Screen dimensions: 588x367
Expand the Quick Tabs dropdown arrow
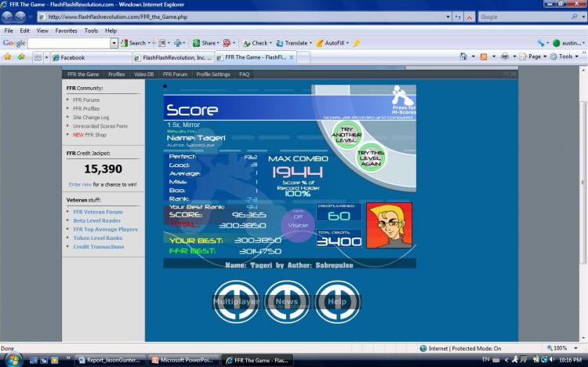tap(47, 57)
